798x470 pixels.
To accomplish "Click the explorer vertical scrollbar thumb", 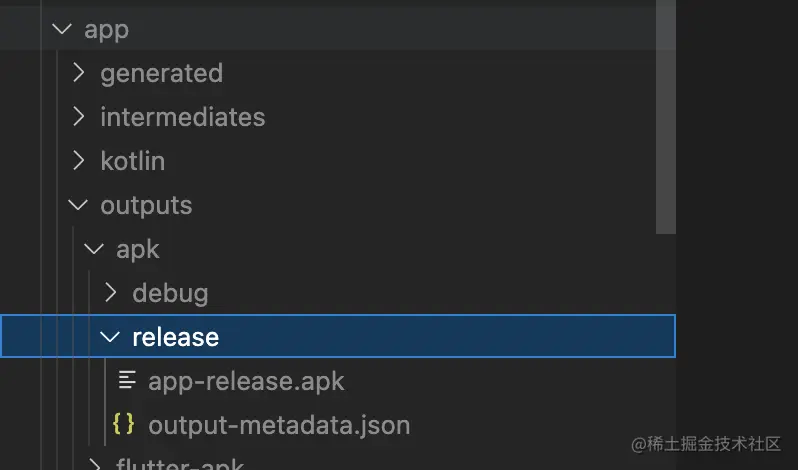I will click(666, 117).
